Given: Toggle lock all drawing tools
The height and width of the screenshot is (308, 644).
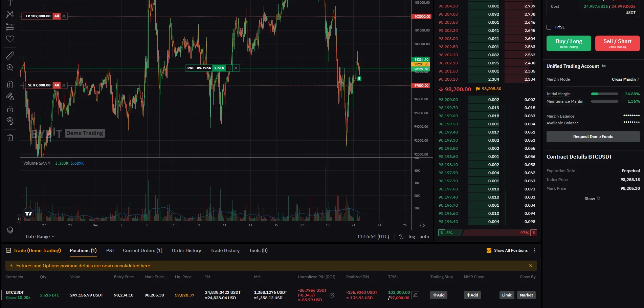Looking at the screenshot, I should tap(10, 109).
